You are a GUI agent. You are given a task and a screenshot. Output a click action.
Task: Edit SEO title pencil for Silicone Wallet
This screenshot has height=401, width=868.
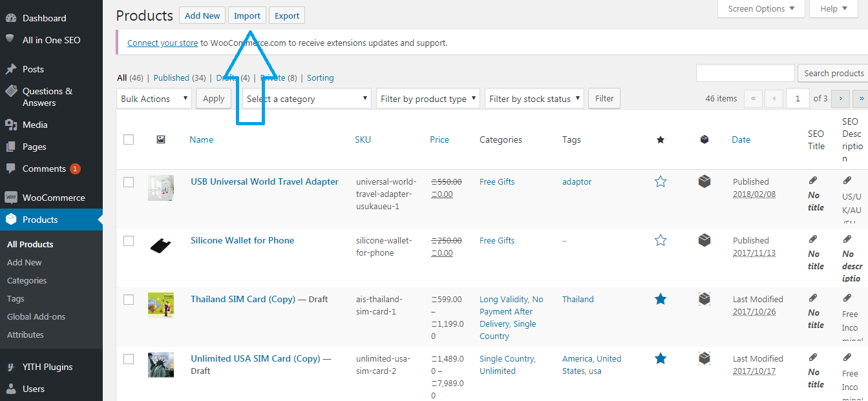pos(812,240)
